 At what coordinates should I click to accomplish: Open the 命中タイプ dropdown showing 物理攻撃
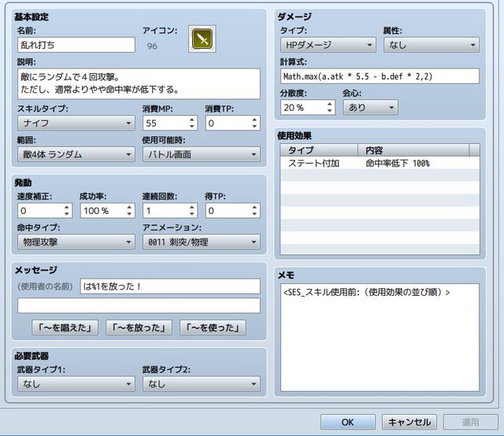(x=76, y=242)
